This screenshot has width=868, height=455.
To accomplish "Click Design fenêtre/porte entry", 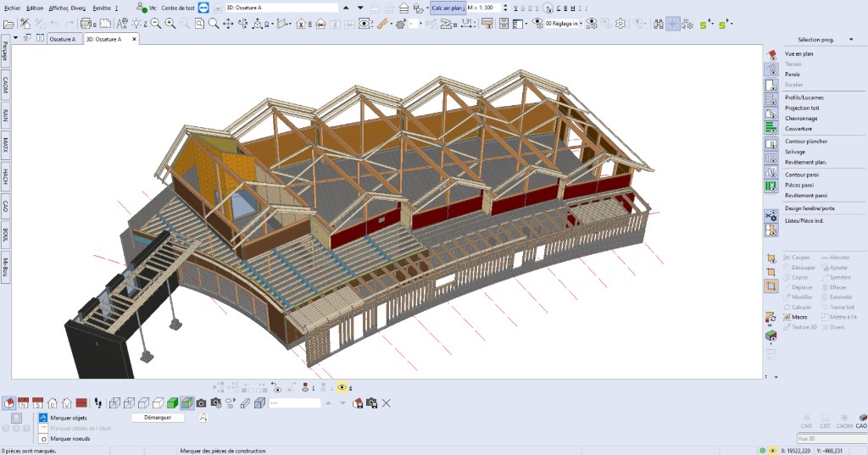I will 810,208.
